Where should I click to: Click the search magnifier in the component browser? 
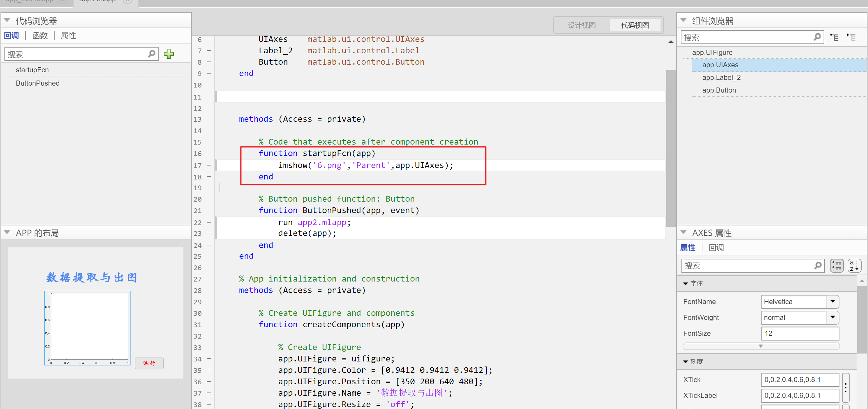tap(817, 37)
